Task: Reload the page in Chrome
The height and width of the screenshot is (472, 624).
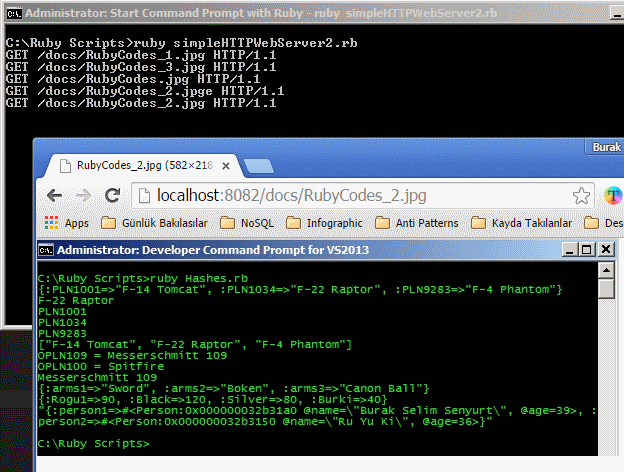Action: pyautogui.click(x=113, y=195)
